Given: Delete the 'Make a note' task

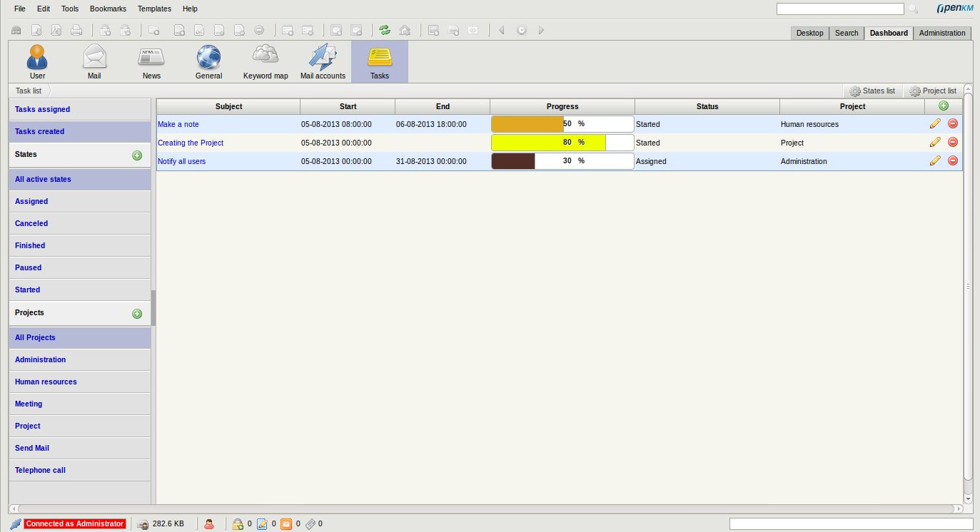Looking at the screenshot, I should click(x=953, y=123).
